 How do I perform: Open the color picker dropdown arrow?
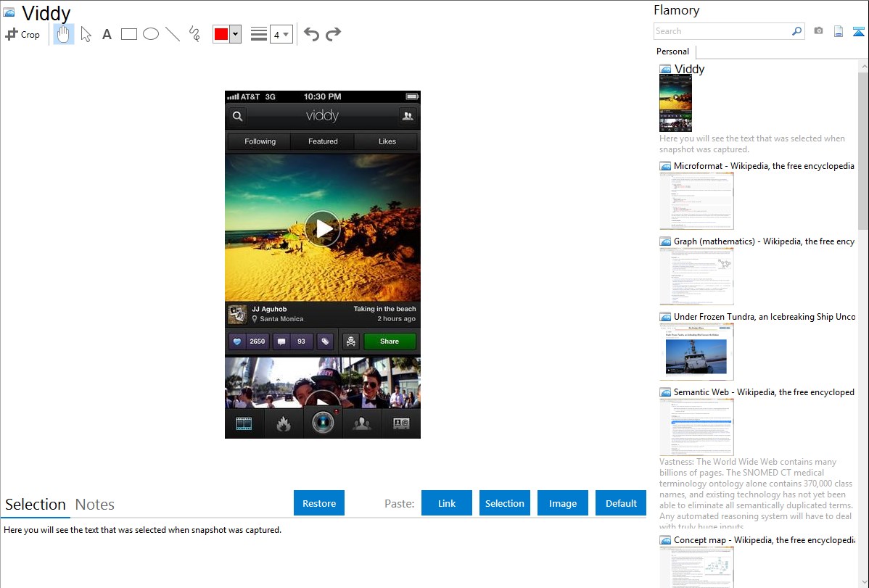[235, 34]
